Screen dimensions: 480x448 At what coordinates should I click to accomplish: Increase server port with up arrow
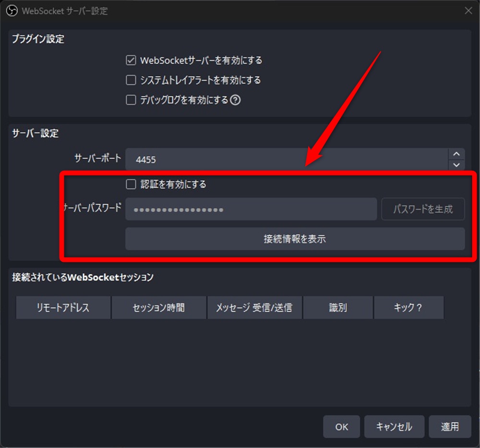[x=456, y=154]
